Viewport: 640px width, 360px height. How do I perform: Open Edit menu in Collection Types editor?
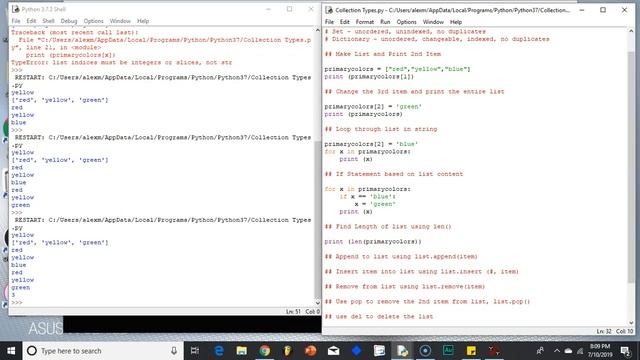[x=344, y=22]
